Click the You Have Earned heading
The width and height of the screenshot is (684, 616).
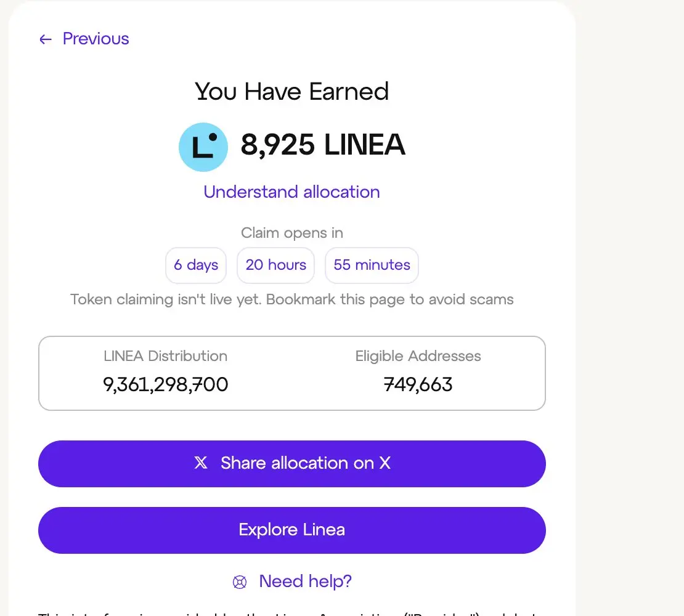pos(292,92)
